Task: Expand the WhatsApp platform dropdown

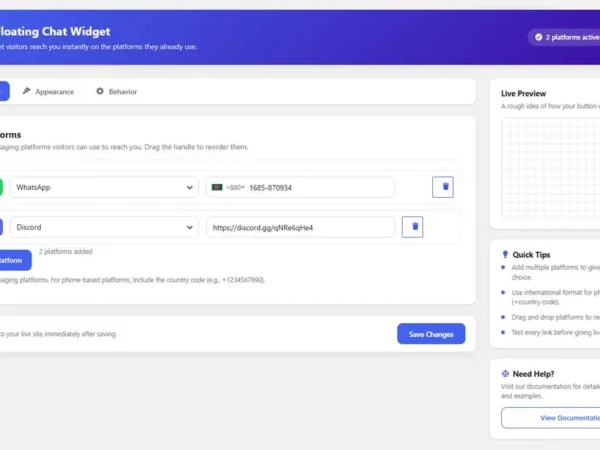Action: point(104,188)
